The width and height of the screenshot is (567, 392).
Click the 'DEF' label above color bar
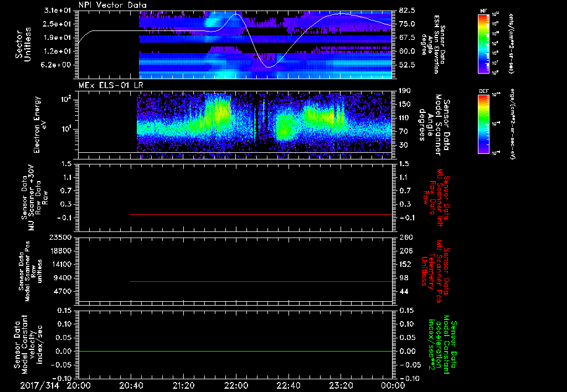tap(484, 91)
